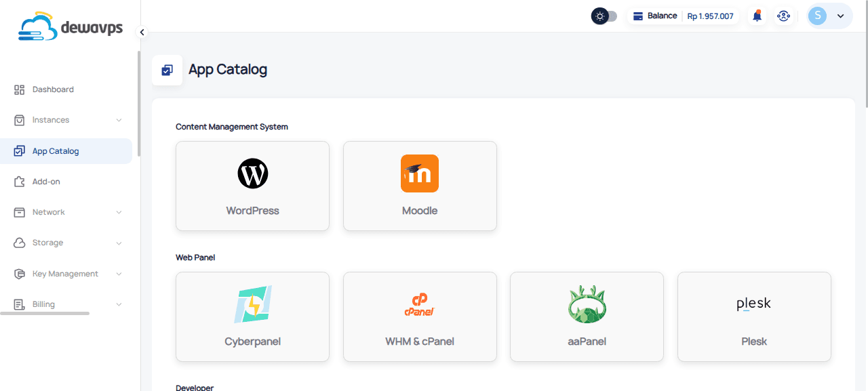Screen dimensions: 868x391
Task: Expand the Billing sidebar section
Action: [x=119, y=304]
